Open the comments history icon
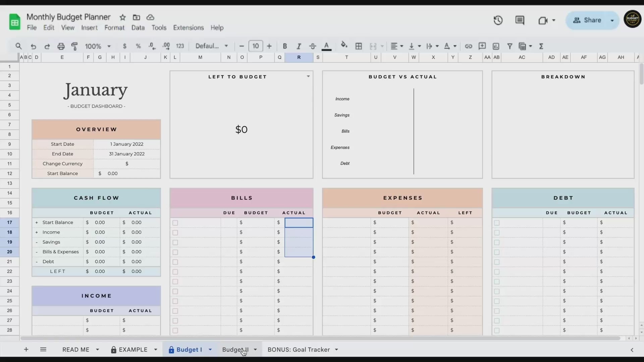Screen dimensions: 644x362 [520, 20]
